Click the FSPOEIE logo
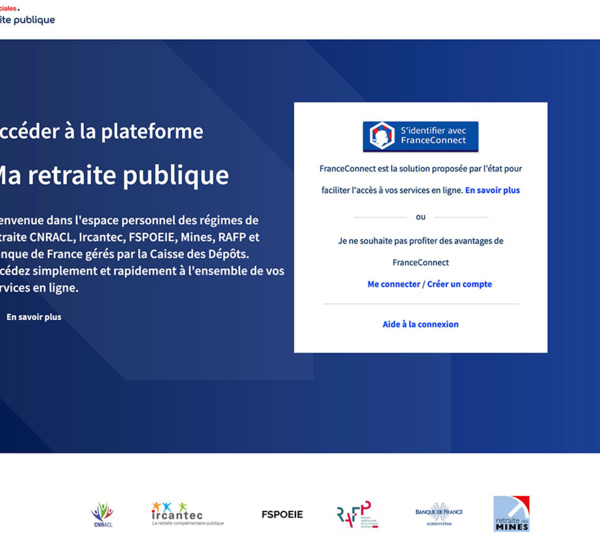Image resolution: width=600 pixels, height=546 pixels. 282,514
